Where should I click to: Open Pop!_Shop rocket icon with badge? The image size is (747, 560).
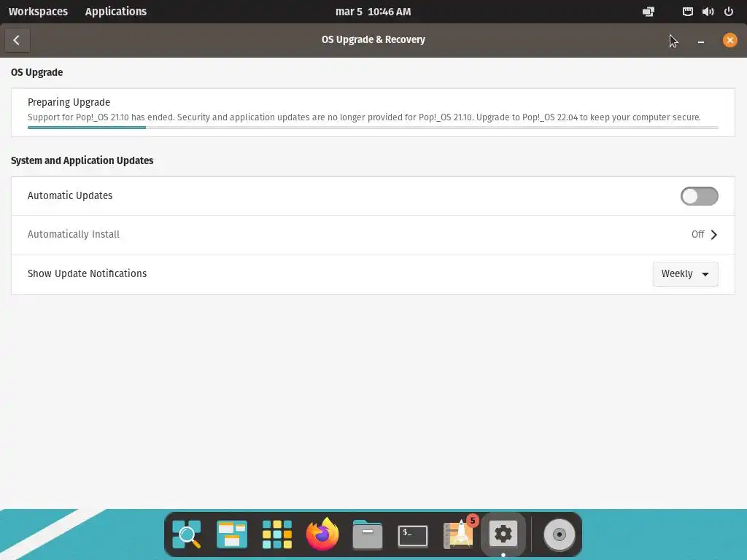(x=460, y=533)
